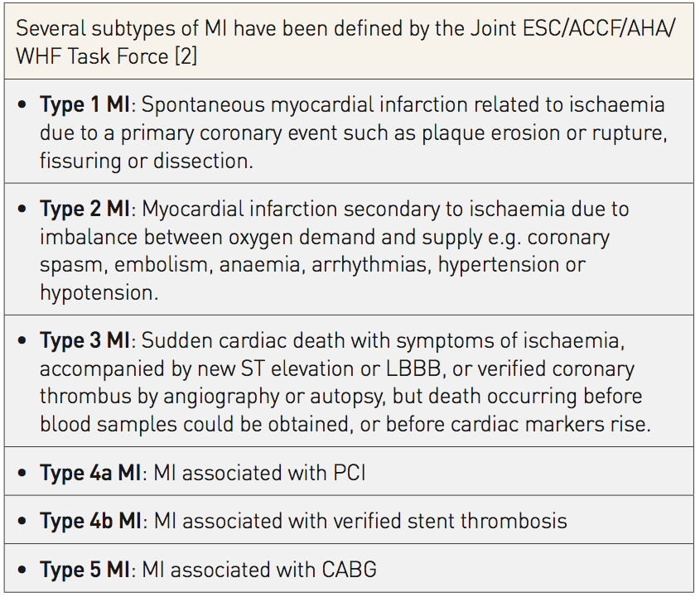Image resolution: width=700 pixels, height=597 pixels.
Task: Click the bullet beside Type 5 MI
Action: [22, 570]
